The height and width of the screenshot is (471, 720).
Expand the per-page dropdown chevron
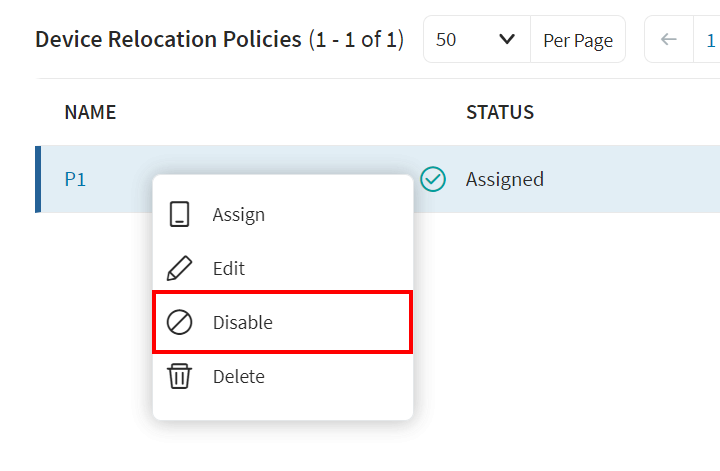(506, 40)
